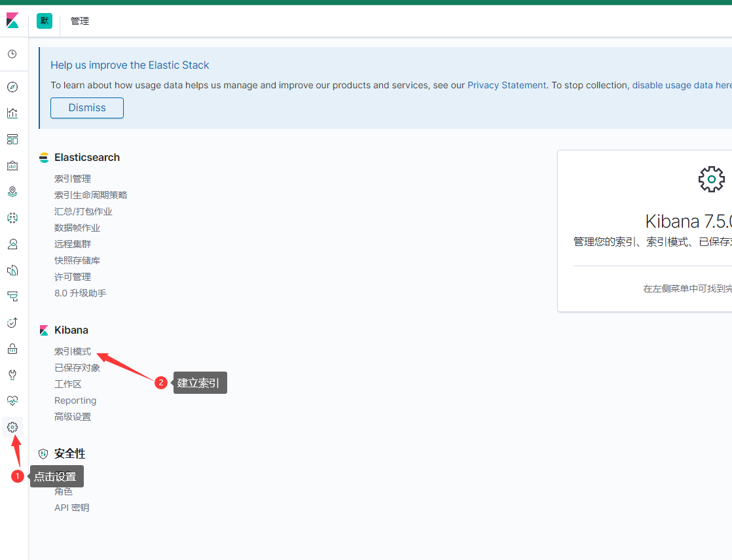Open API 密钥 link
This screenshot has width=732, height=560.
71,507
